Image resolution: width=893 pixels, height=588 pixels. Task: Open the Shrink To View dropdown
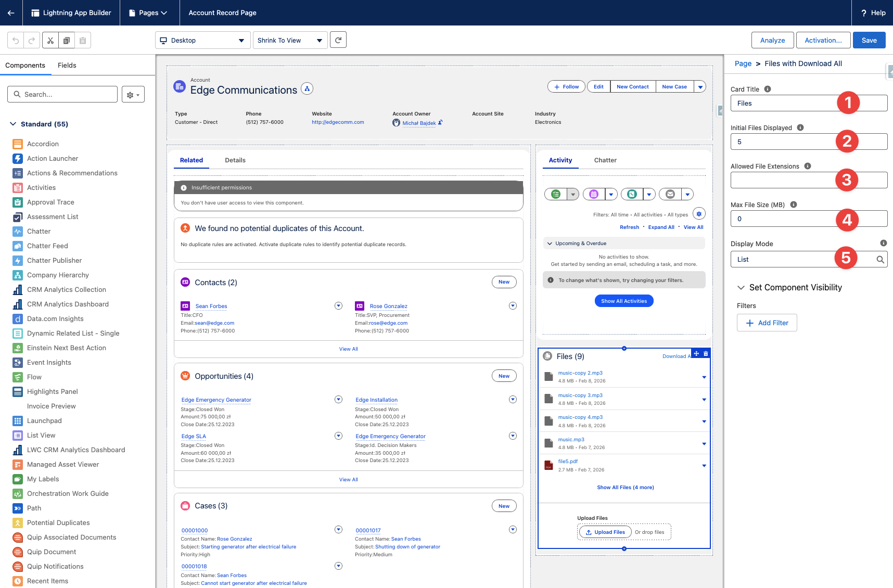(289, 40)
